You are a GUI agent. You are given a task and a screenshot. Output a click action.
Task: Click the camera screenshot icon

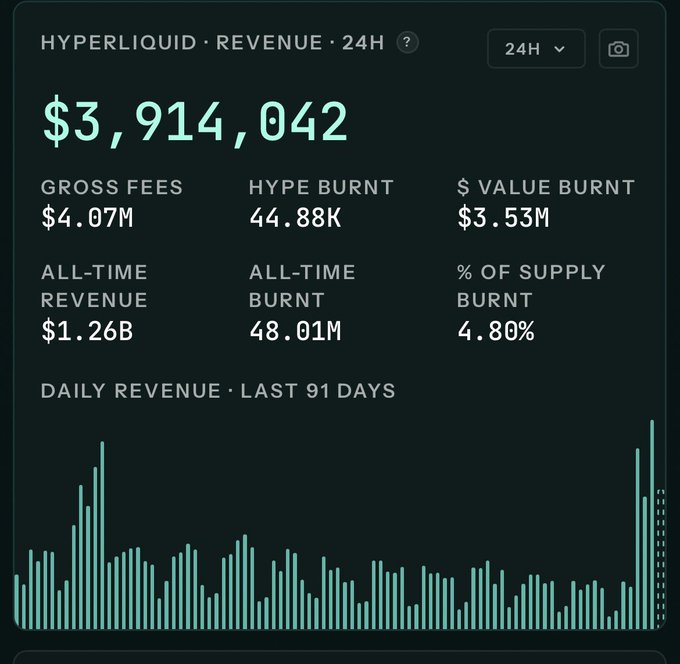click(618, 49)
